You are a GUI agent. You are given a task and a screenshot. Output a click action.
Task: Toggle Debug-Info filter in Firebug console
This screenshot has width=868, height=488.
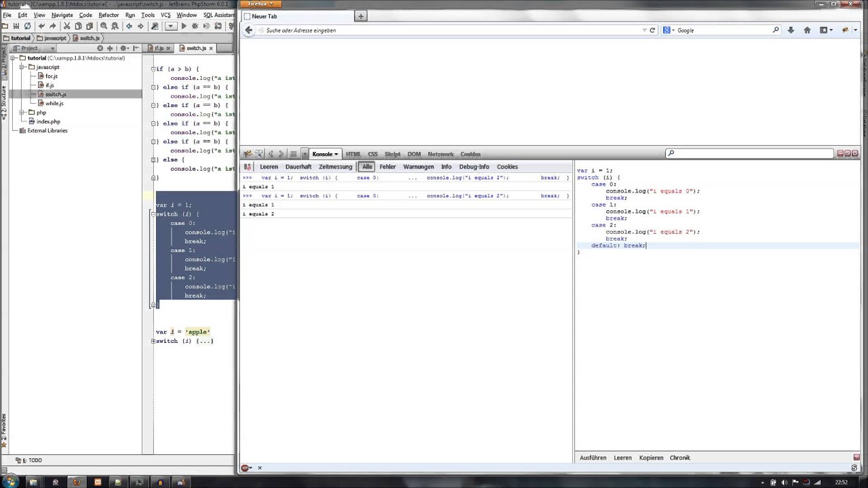[474, 167]
